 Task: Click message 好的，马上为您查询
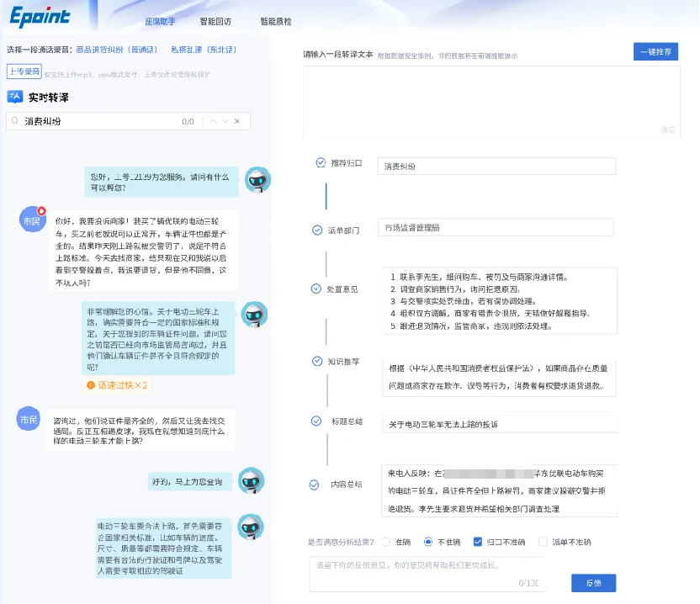[x=190, y=482]
